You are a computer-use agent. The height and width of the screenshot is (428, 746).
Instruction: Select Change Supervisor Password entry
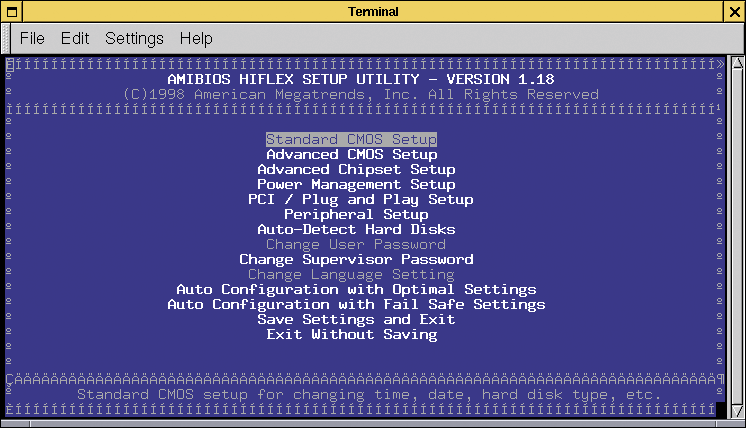pos(356,259)
